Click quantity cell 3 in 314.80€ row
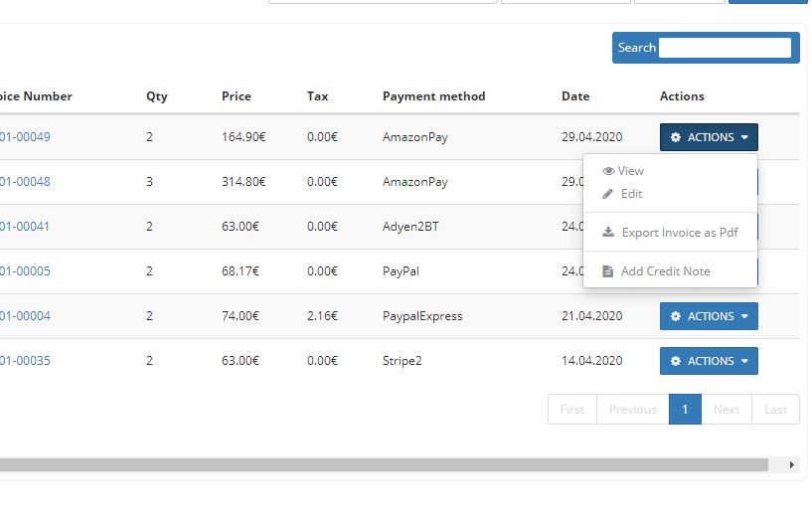This screenshot has width=812, height=523. [150, 182]
